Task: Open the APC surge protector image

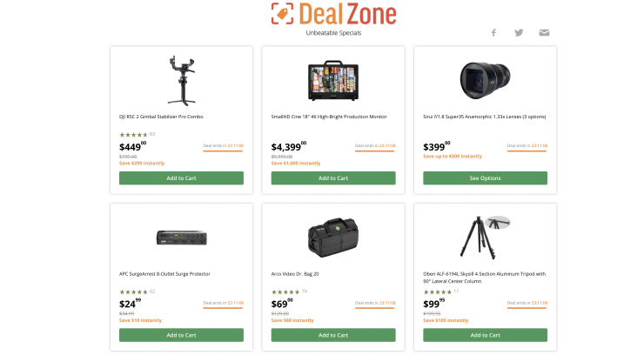Action: pos(182,238)
